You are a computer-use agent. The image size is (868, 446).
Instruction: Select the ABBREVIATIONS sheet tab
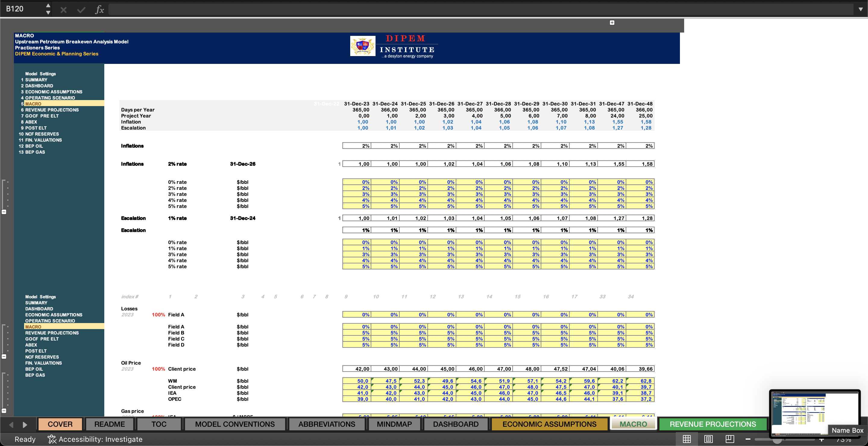point(326,424)
